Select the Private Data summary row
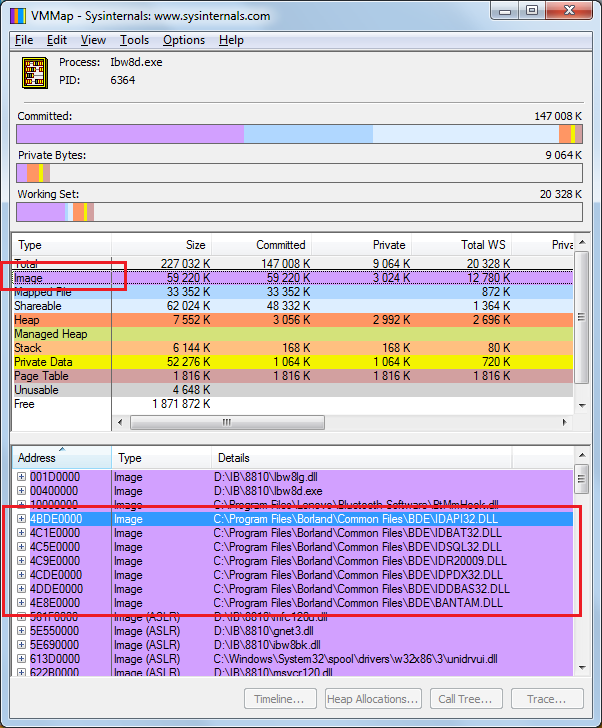 pos(292,362)
